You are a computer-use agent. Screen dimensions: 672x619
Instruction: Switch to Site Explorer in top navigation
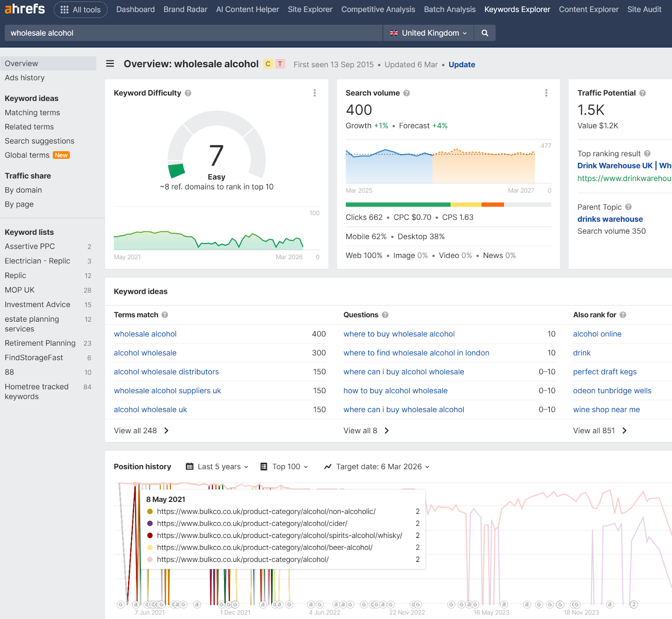[x=310, y=9]
